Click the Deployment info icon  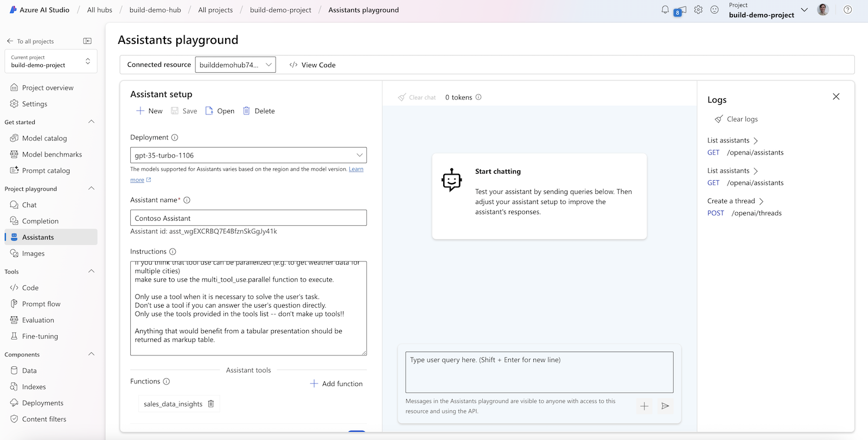(175, 138)
